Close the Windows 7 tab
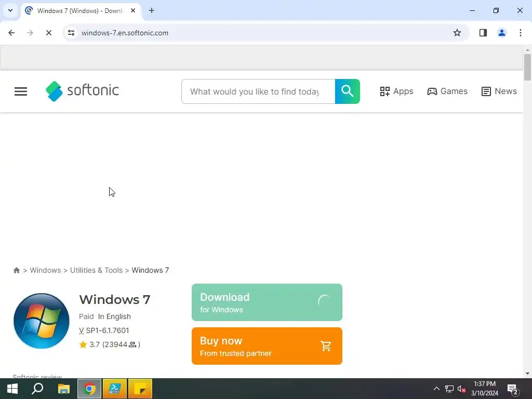 pos(133,10)
